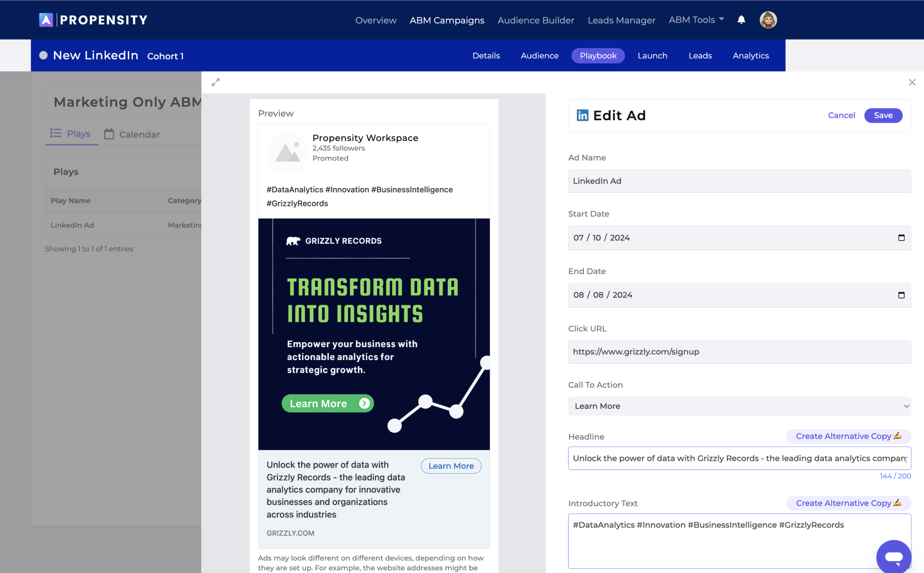Image resolution: width=924 pixels, height=573 pixels.
Task: Open the user profile avatar
Action: click(768, 20)
